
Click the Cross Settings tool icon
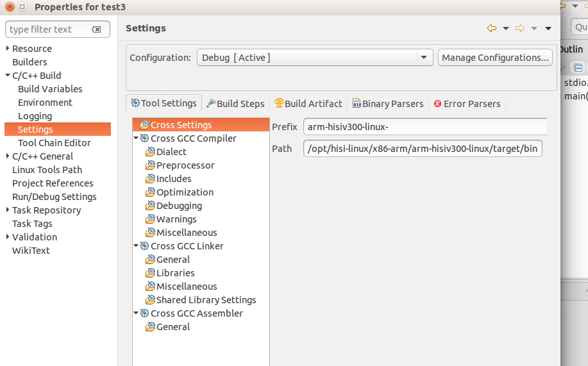pyautogui.click(x=145, y=124)
